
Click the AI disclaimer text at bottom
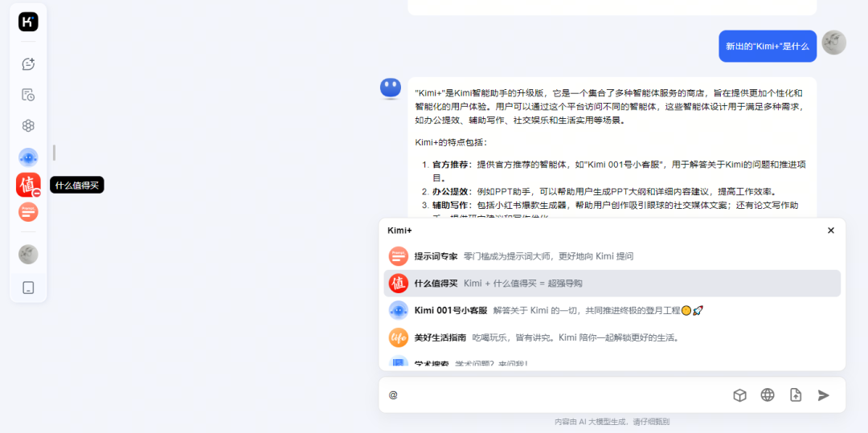[x=612, y=422]
